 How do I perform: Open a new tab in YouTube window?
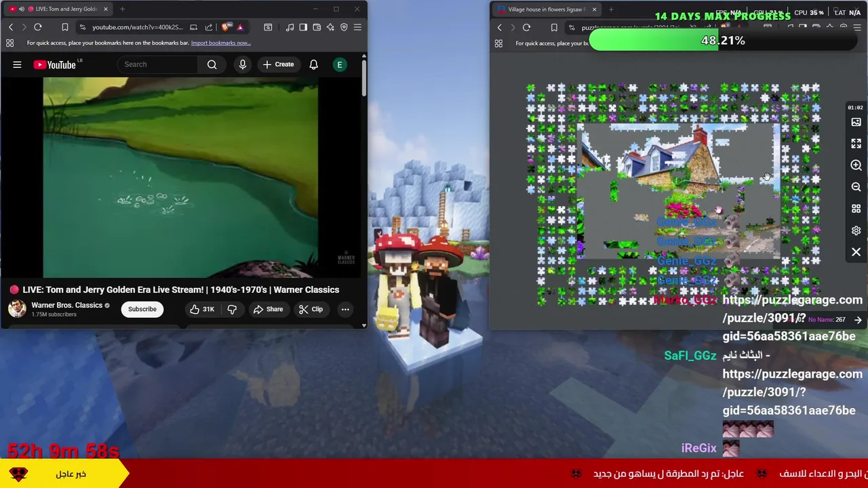[122, 9]
